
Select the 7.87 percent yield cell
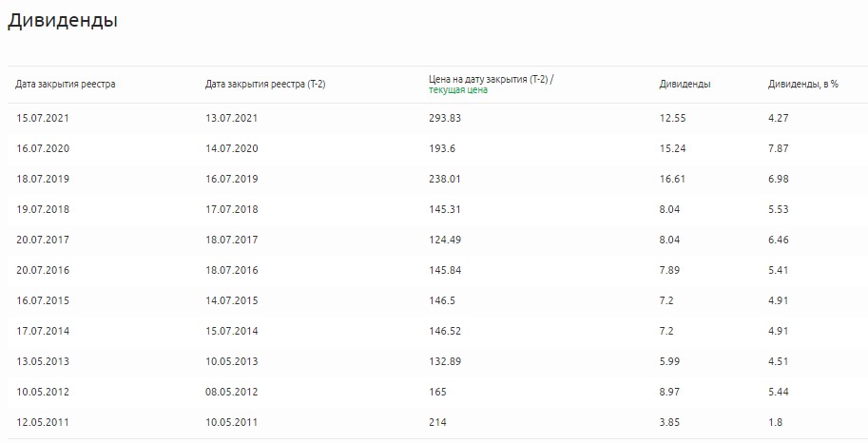click(x=779, y=148)
